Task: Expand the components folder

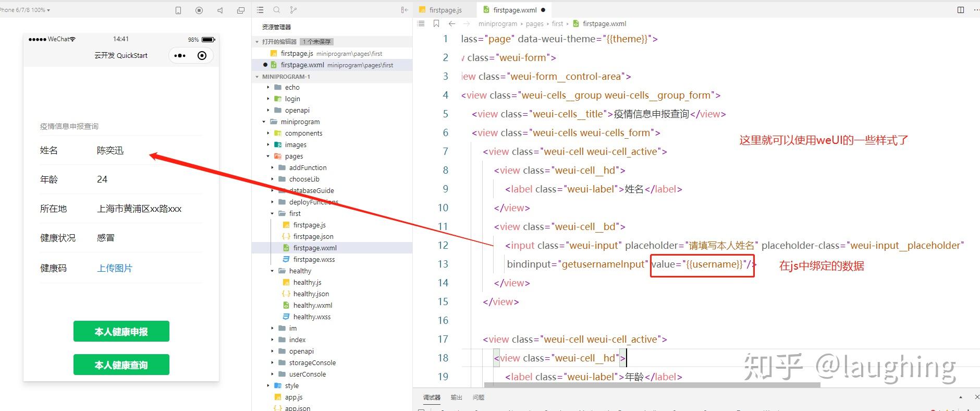Action: [x=303, y=133]
